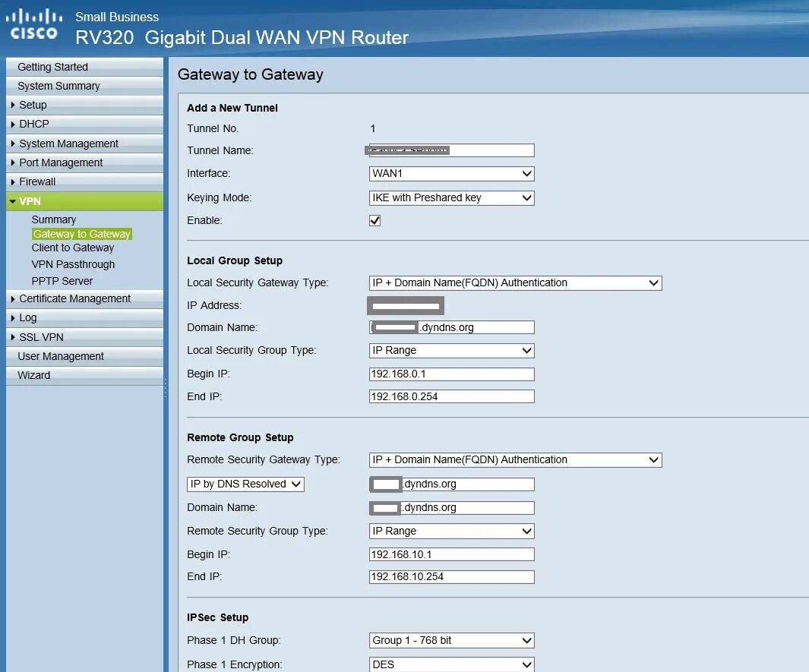Open PPTP Server page
This screenshot has width=809, height=672.
(62, 281)
